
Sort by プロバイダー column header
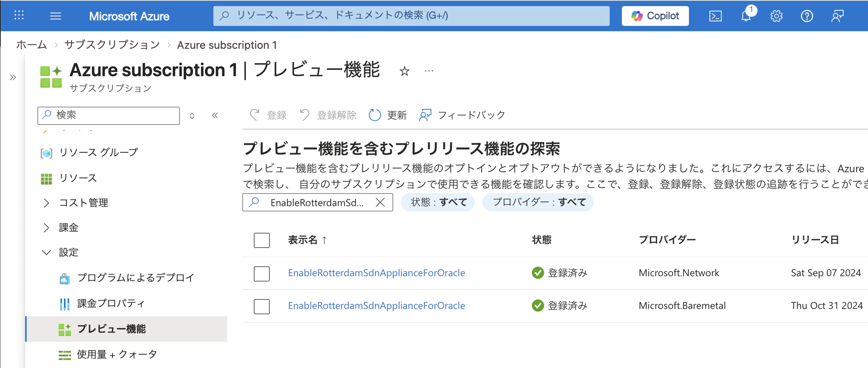click(x=667, y=240)
